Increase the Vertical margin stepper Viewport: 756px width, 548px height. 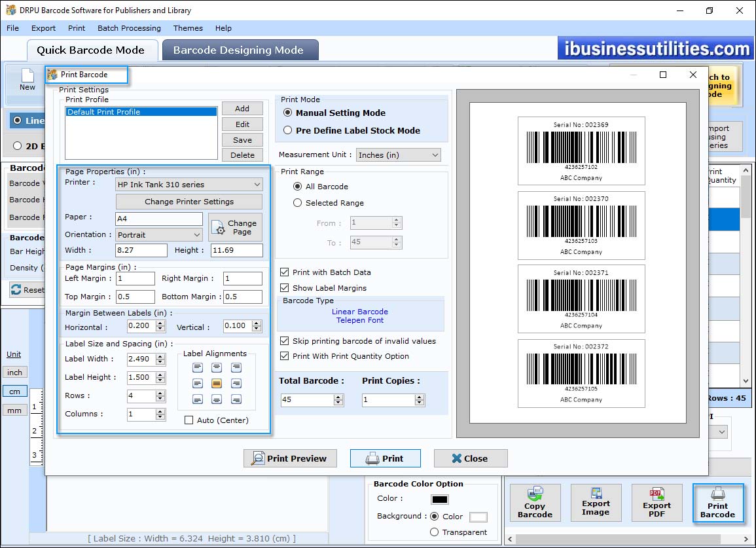(x=257, y=323)
